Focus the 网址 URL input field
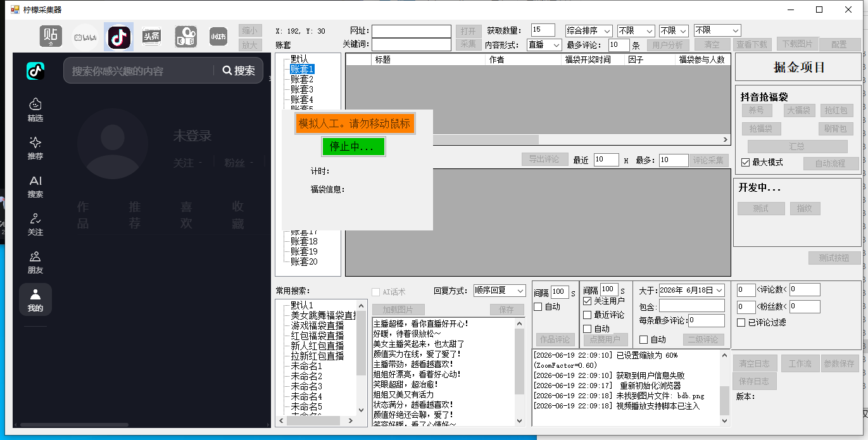868x440 pixels. click(412, 30)
